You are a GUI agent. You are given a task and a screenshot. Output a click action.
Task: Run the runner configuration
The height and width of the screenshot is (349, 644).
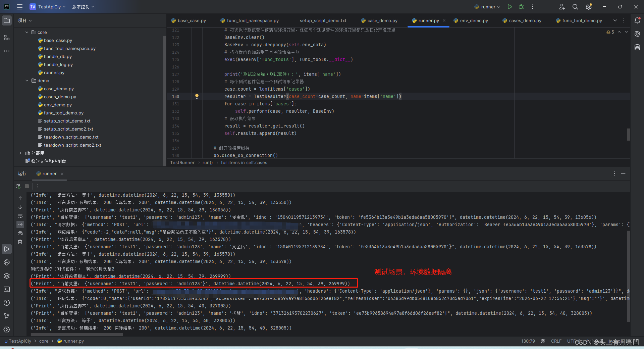510,7
